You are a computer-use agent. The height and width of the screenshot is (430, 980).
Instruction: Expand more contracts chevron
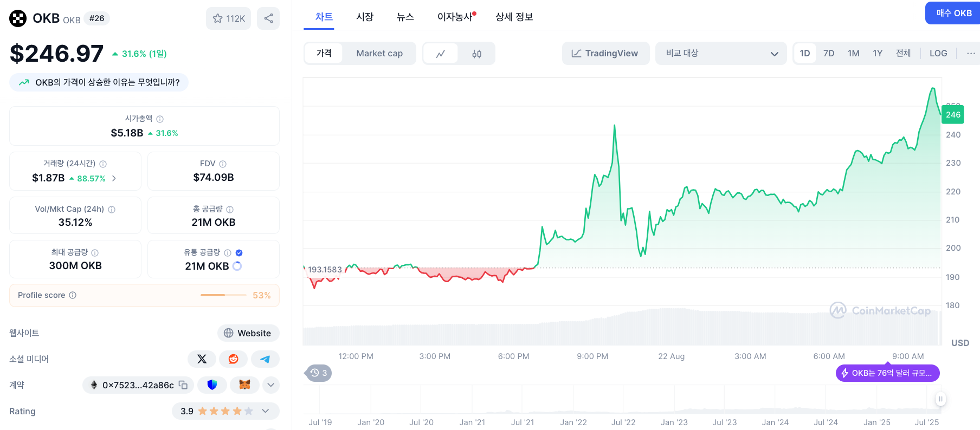(x=271, y=385)
